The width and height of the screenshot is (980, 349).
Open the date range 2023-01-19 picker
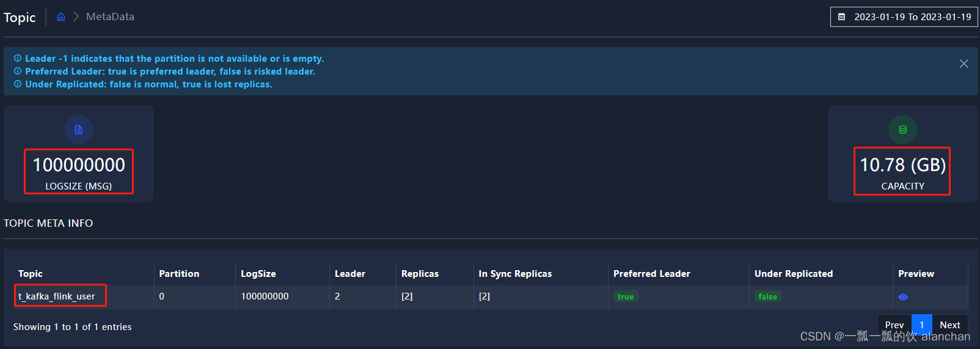click(x=904, y=17)
